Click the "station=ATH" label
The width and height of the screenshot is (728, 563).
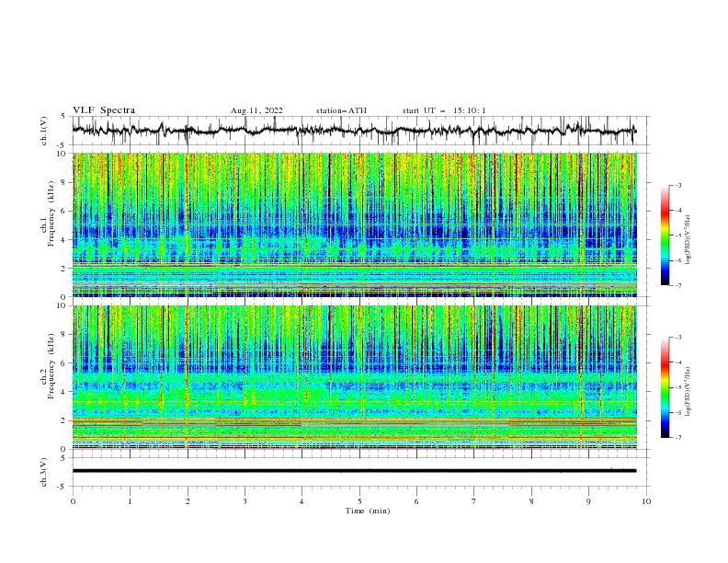coord(341,110)
